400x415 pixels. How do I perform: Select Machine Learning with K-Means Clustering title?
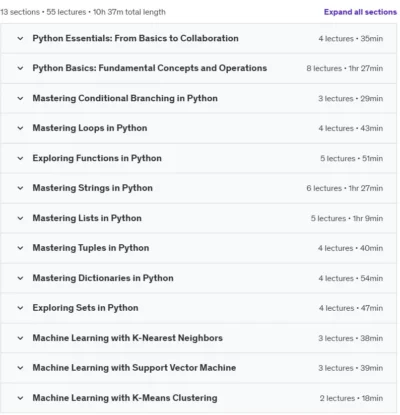point(125,398)
